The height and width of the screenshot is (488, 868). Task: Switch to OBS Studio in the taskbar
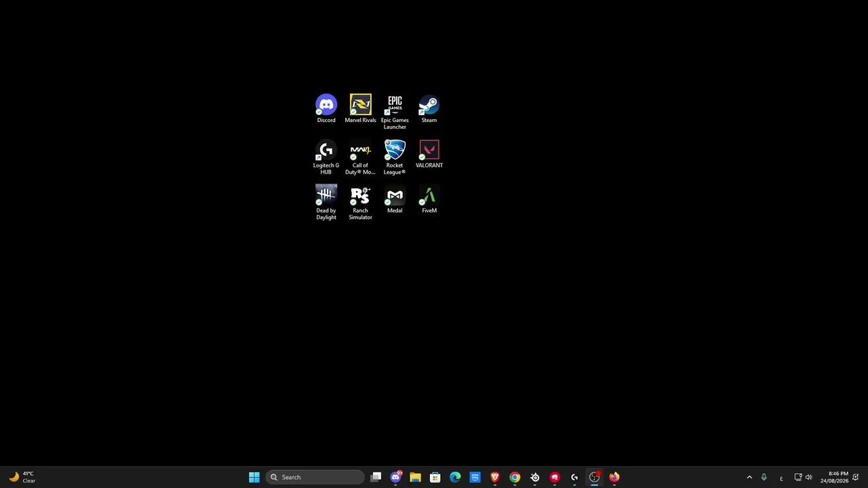[x=594, y=477]
